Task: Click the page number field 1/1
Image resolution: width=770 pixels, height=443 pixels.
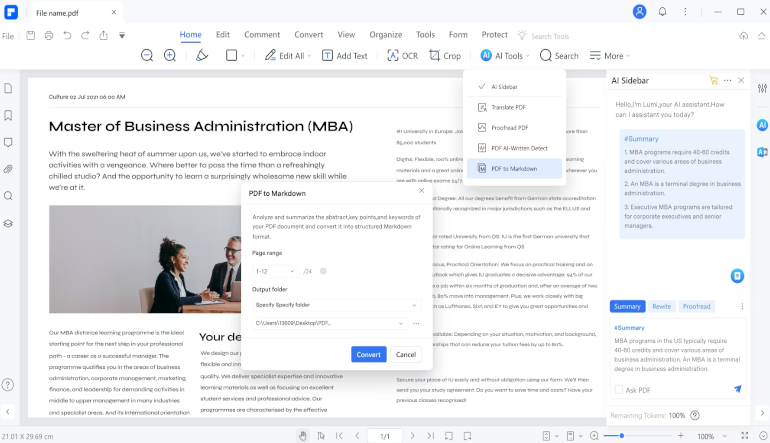Action: pos(385,436)
